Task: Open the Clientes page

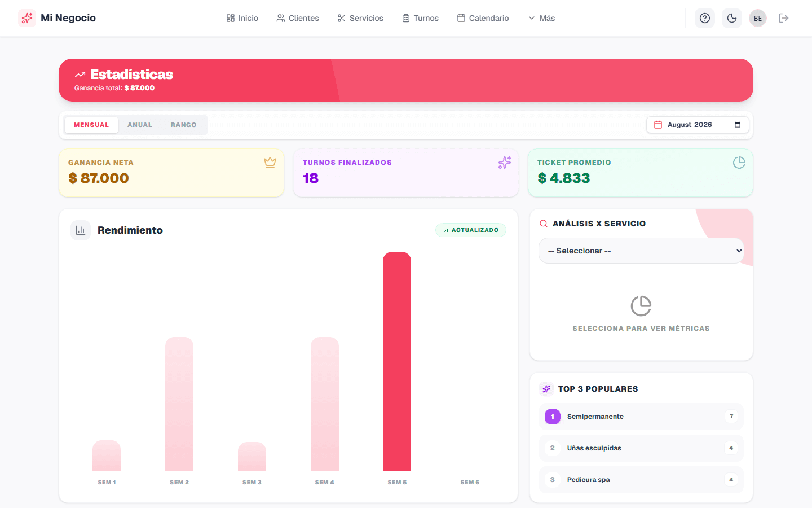Action: 298,18
